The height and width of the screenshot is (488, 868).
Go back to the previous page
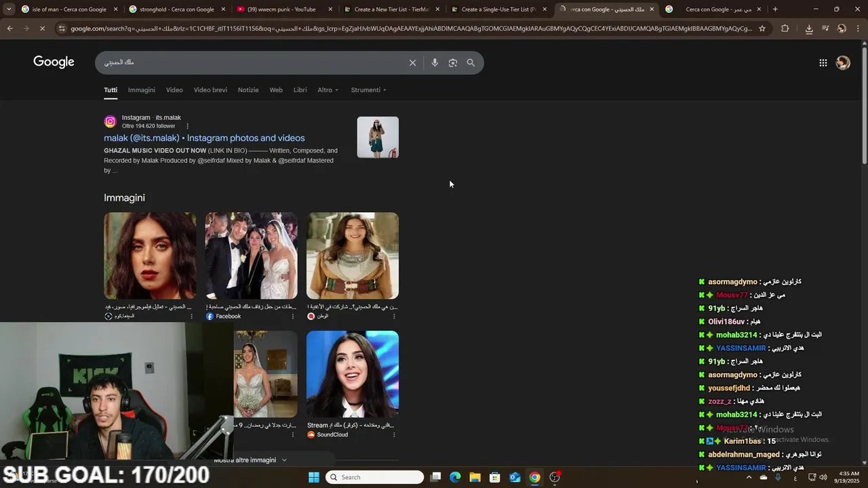(x=9, y=28)
